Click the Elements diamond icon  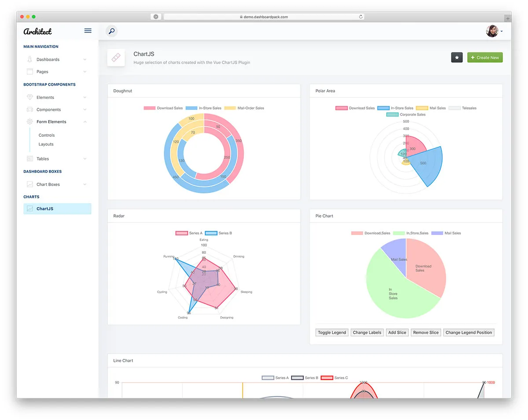click(29, 97)
